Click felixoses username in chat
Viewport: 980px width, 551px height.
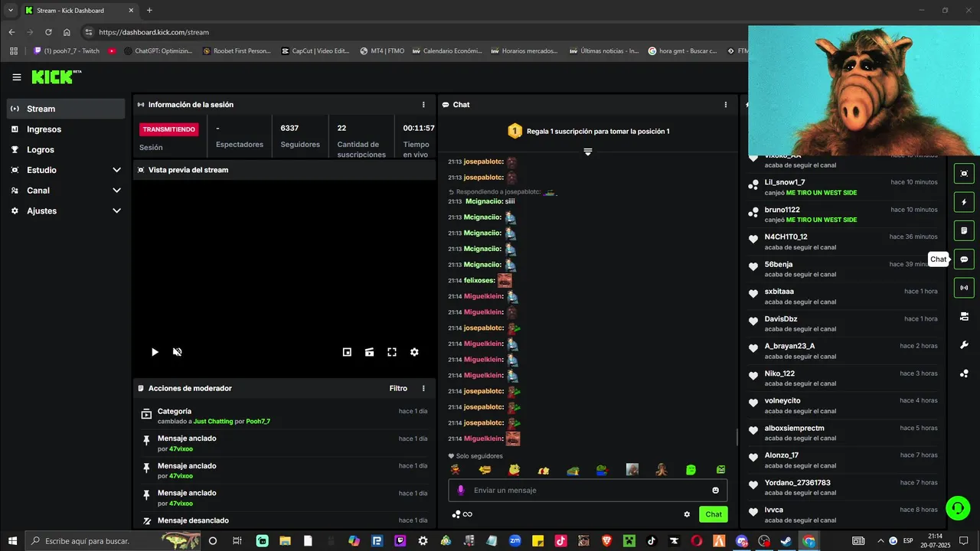[479, 281]
